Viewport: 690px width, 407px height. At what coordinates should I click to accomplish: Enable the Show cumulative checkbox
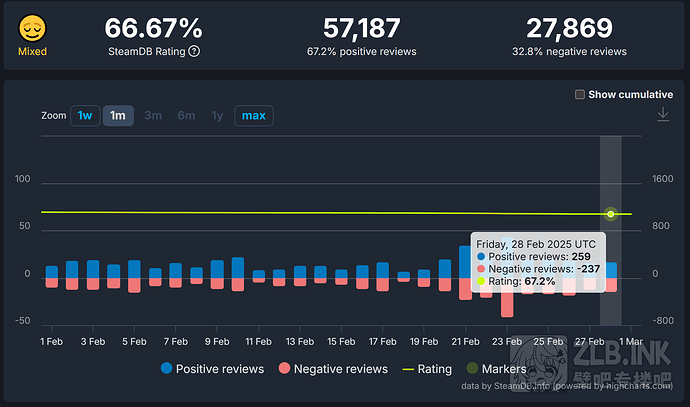580,94
